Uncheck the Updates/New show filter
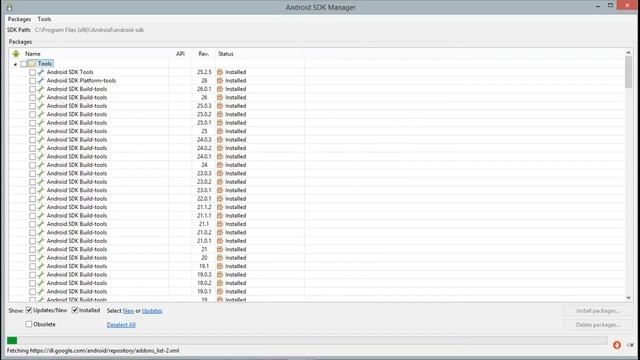Screen dimensions: 640x360 coord(29,310)
